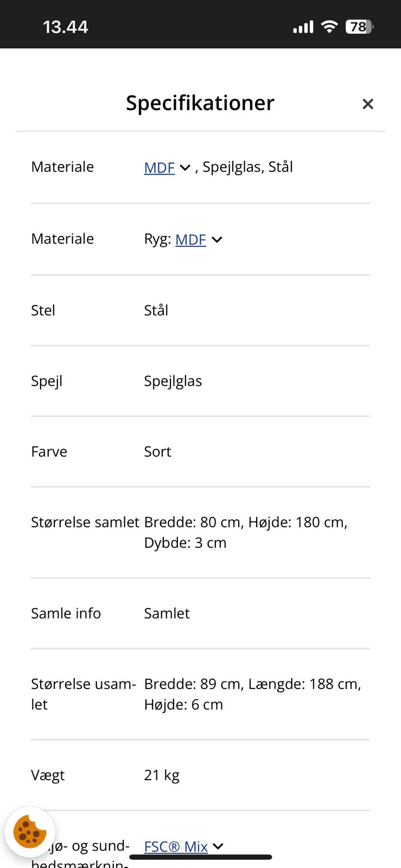Expand the MDF dropdown in first Materiale row
The width and height of the screenshot is (401, 868).
(x=184, y=168)
